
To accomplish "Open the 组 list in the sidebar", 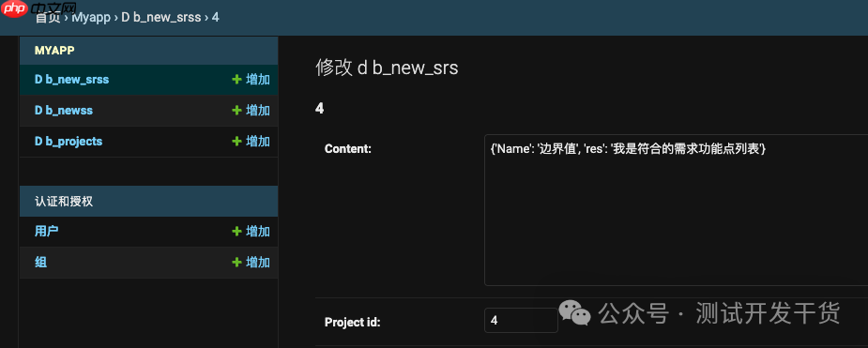I will click(40, 263).
